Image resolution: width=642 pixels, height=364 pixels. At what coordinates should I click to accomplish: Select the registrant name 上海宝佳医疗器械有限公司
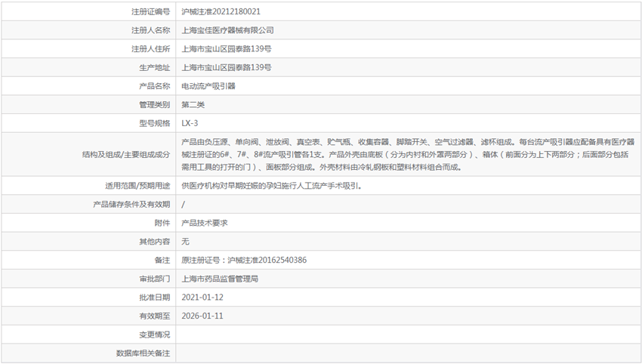tap(228, 30)
